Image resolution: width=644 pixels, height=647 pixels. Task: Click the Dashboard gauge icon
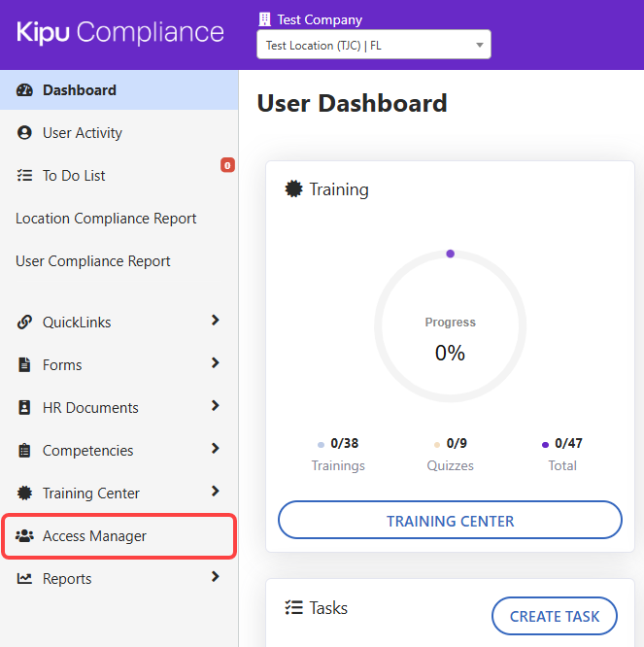(x=25, y=90)
